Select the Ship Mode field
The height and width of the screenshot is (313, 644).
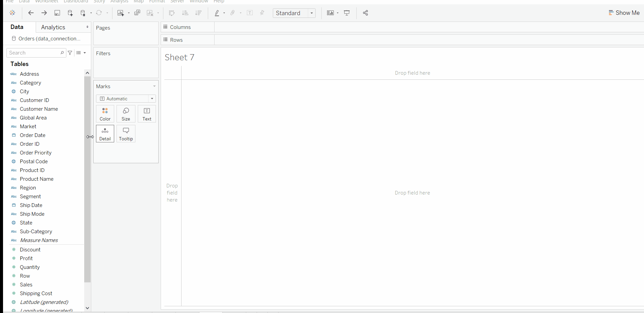tap(32, 214)
